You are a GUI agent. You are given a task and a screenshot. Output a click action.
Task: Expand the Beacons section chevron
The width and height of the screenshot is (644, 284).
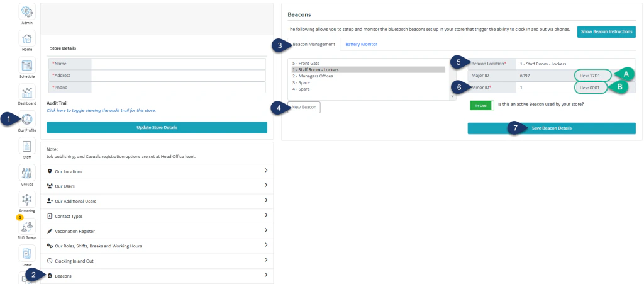tap(266, 275)
